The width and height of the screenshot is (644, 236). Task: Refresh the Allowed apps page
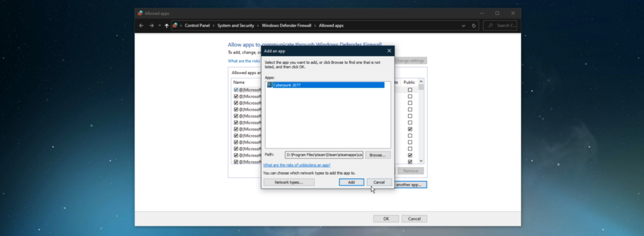474,26
